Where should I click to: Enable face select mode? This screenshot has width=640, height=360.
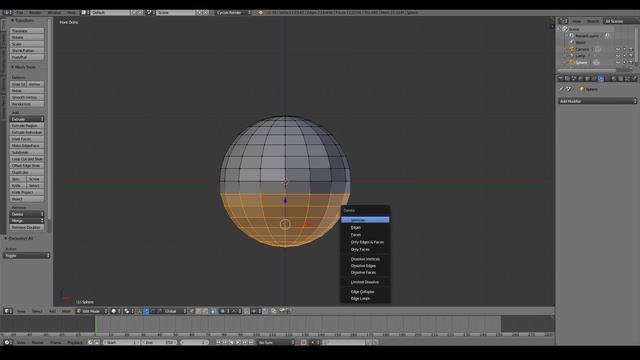(x=205, y=311)
